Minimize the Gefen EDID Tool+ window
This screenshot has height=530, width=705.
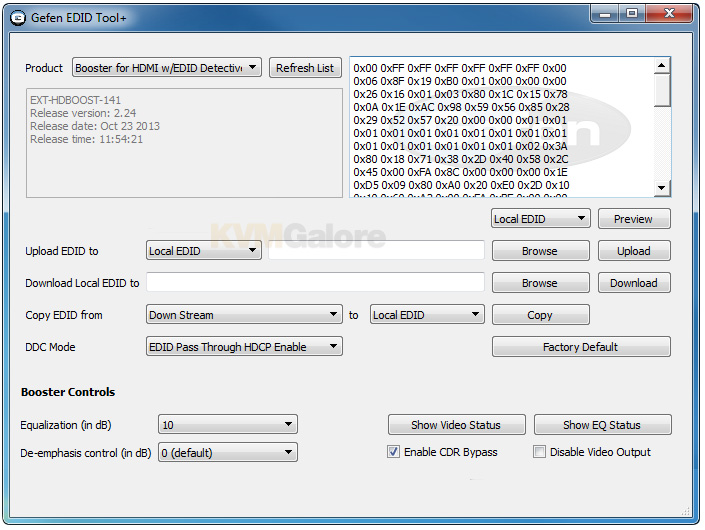click(x=605, y=14)
